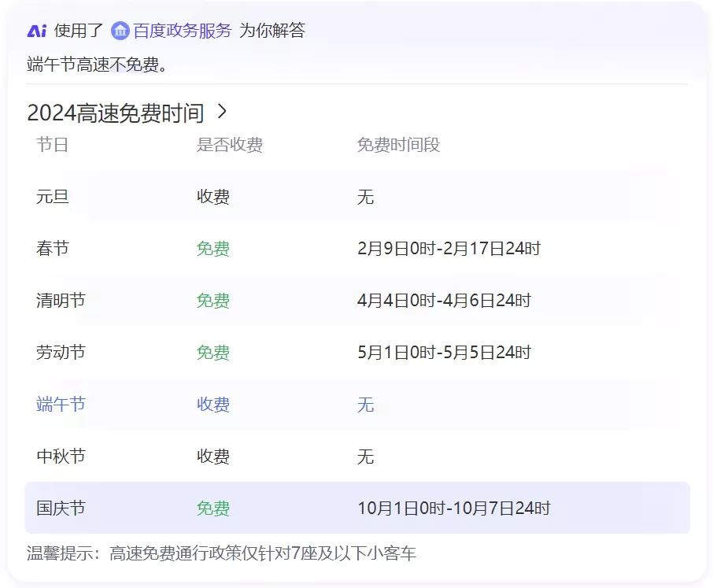Click the Ai logo icon

(37, 31)
